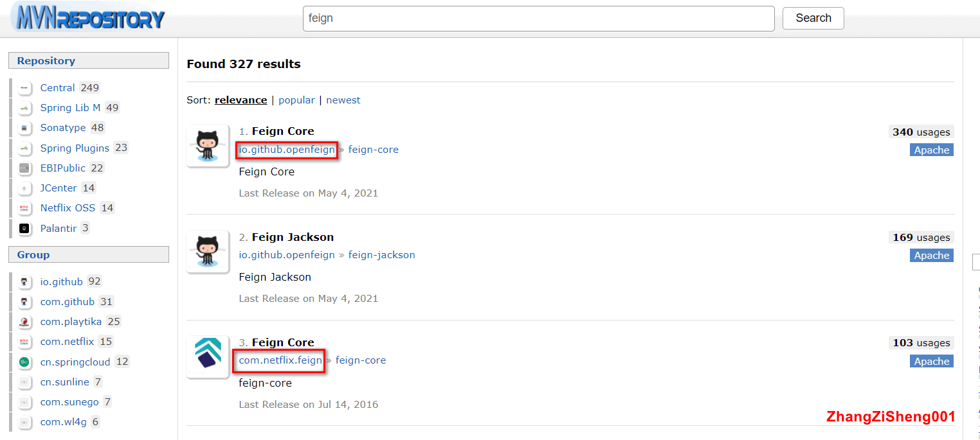Open the feign-jackson artifact link
The height and width of the screenshot is (440, 980).
click(x=382, y=255)
